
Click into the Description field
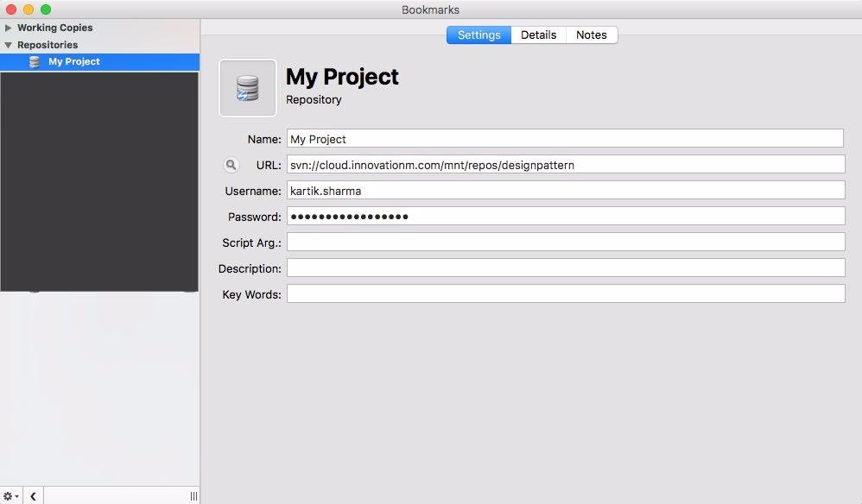tap(565, 268)
